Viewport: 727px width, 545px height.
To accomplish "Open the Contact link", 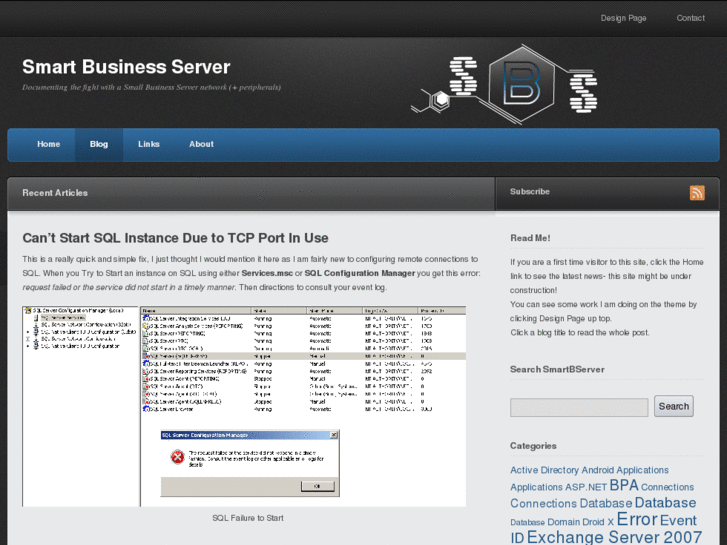I will click(690, 18).
